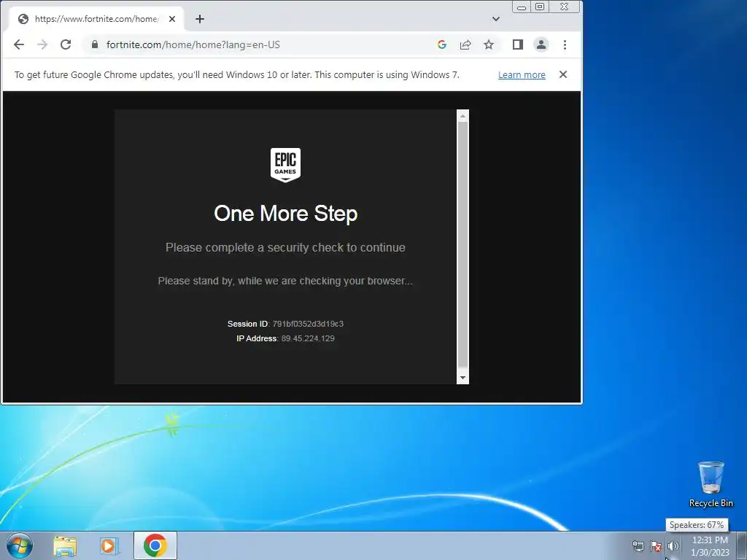Click the One More Step heading
Image resolution: width=747 pixels, height=560 pixels.
pos(285,214)
